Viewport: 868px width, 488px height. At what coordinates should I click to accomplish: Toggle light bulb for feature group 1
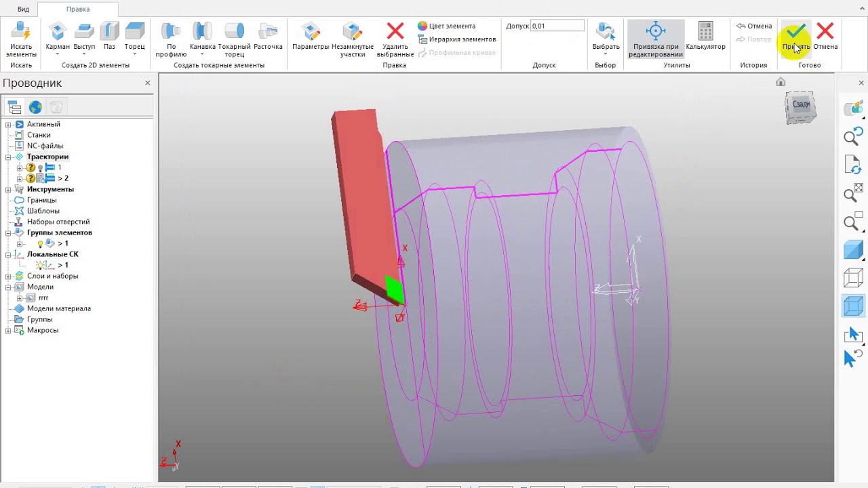tap(40, 243)
